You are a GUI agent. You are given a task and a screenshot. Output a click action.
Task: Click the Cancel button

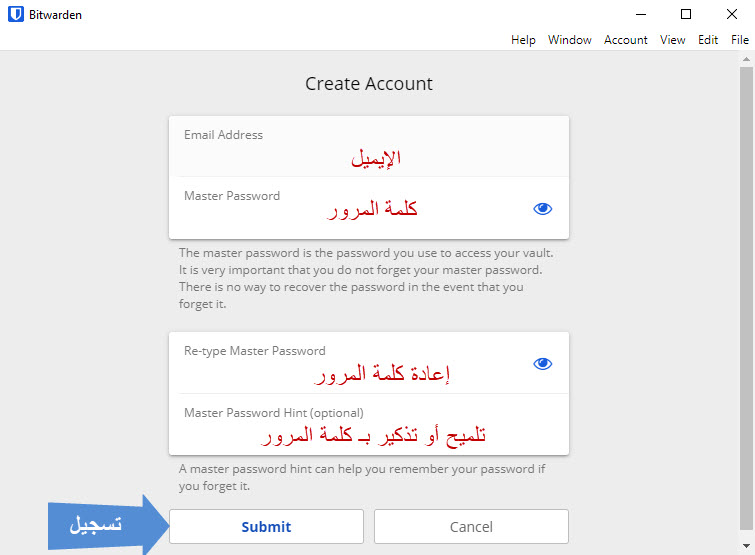[x=471, y=527]
